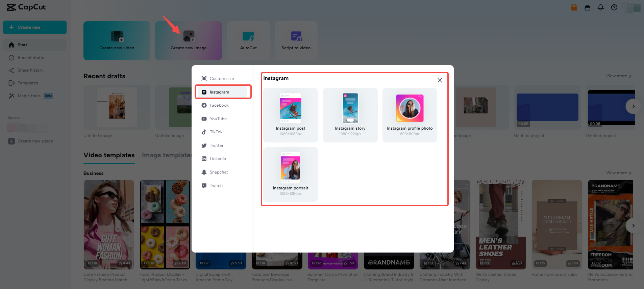Select the Snapchat icon in the platform list
Viewport: 644px width, 289px height.
click(x=204, y=172)
